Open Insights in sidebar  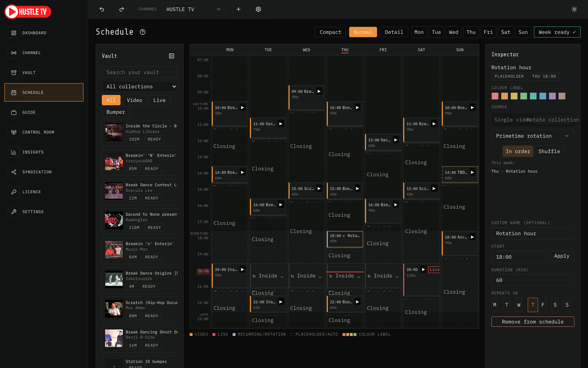pyautogui.click(x=44, y=152)
